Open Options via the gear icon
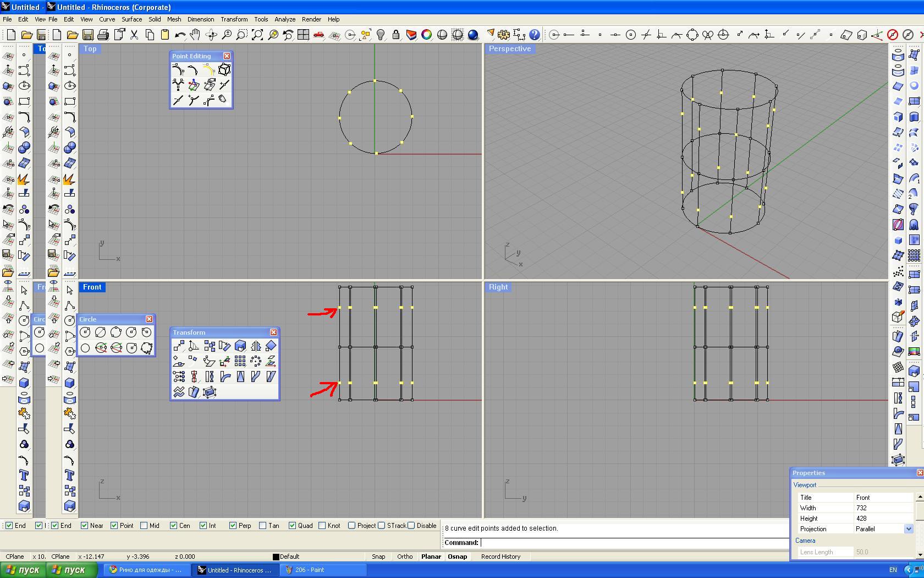The height and width of the screenshot is (578, 924). (x=503, y=35)
